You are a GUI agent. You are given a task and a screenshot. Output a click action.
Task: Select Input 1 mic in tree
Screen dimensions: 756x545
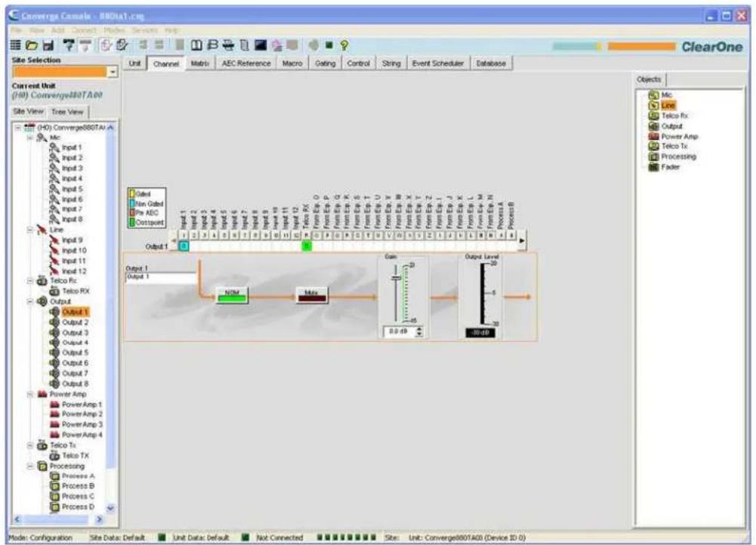[x=66, y=147]
